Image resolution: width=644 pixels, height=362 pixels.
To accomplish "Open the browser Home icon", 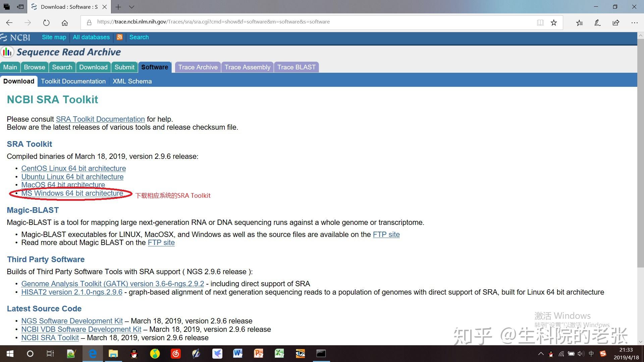I will [x=64, y=22].
